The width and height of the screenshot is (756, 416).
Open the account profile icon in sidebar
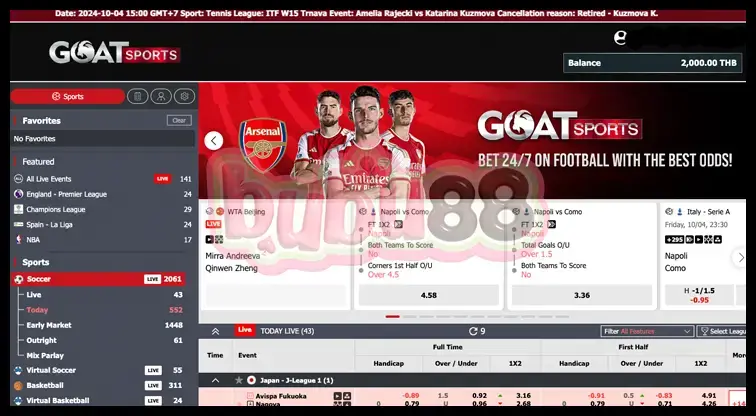pos(161,96)
